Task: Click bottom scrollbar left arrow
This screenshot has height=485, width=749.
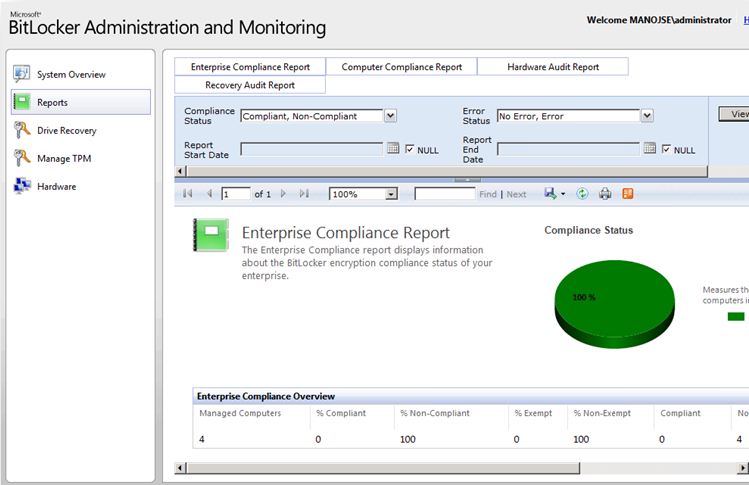Action: coord(180,468)
